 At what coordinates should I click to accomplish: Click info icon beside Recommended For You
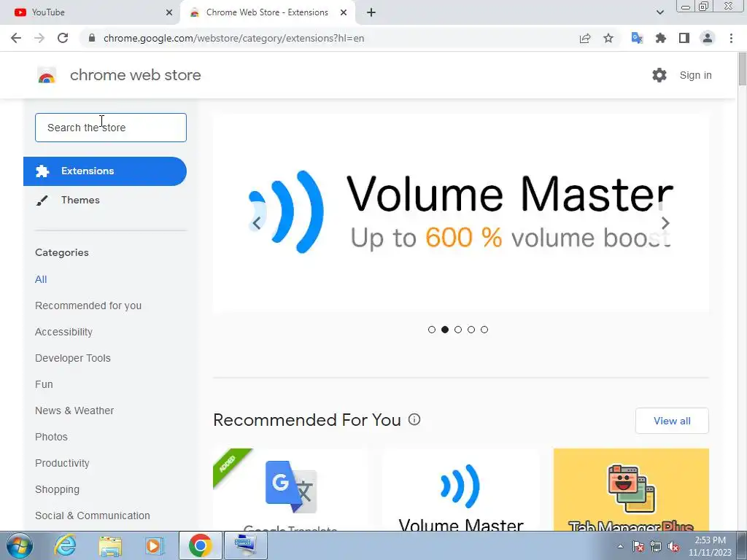click(x=414, y=419)
